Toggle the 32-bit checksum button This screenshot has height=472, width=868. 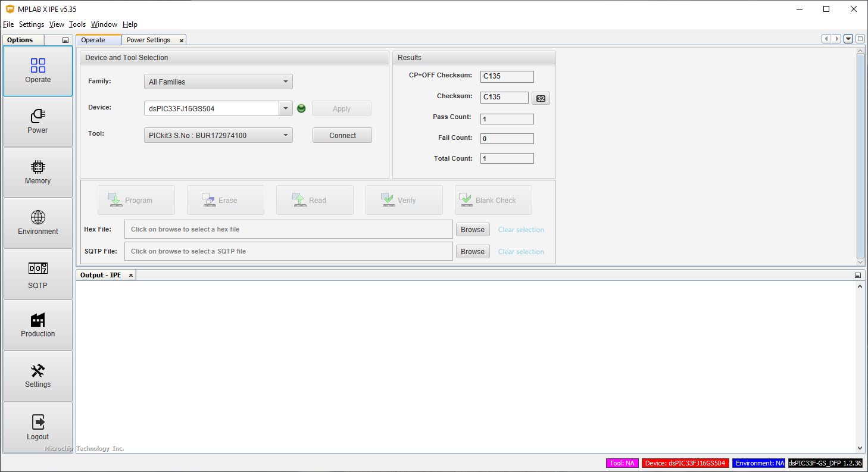tap(541, 98)
